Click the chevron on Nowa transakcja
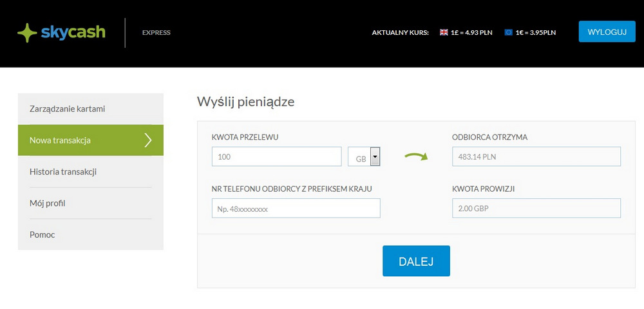This screenshot has width=644, height=309. 149,140
